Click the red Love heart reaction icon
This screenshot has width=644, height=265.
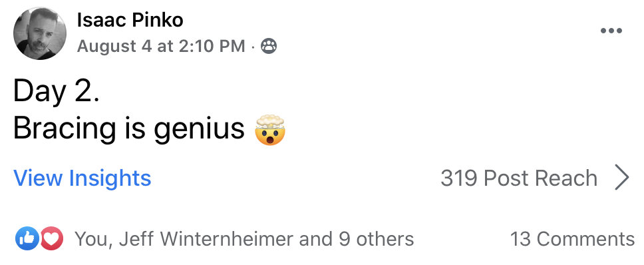tap(52, 238)
